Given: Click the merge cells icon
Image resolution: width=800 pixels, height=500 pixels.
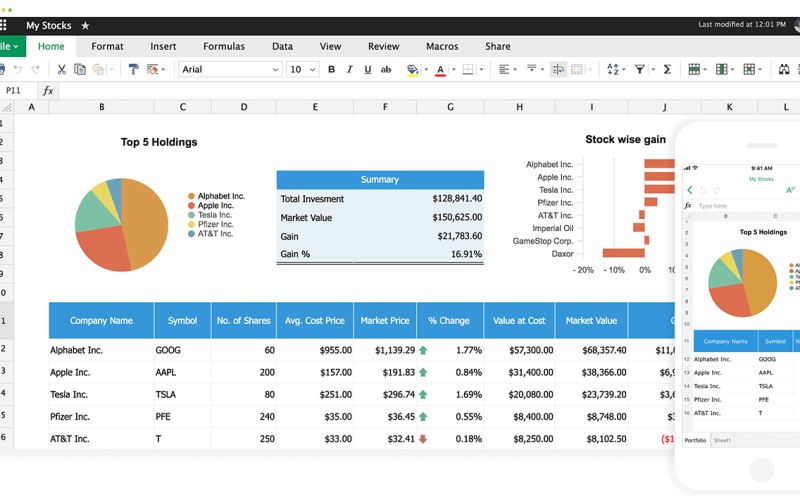Looking at the screenshot, I should (577, 69).
